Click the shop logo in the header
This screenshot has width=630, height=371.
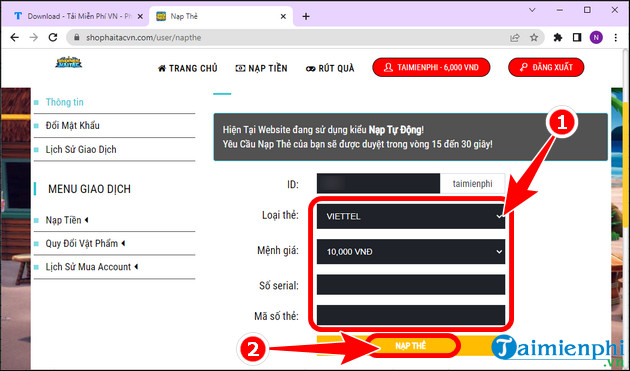[x=69, y=62]
